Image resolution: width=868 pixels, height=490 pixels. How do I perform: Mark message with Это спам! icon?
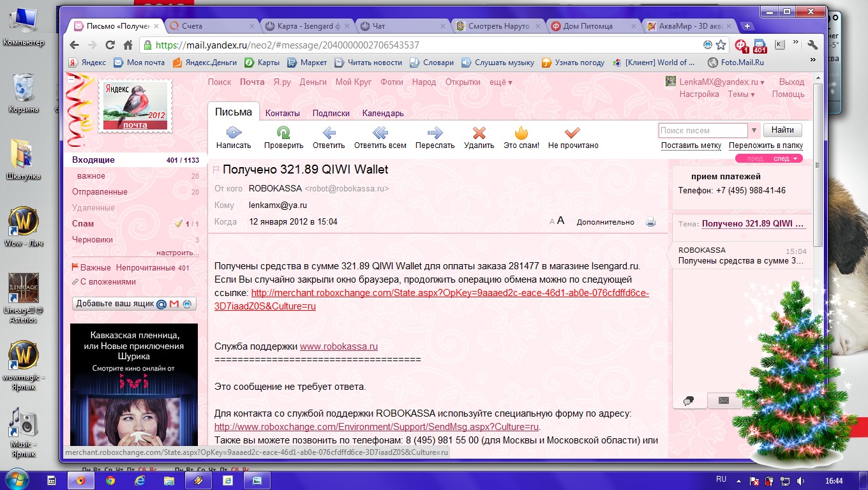(x=521, y=133)
